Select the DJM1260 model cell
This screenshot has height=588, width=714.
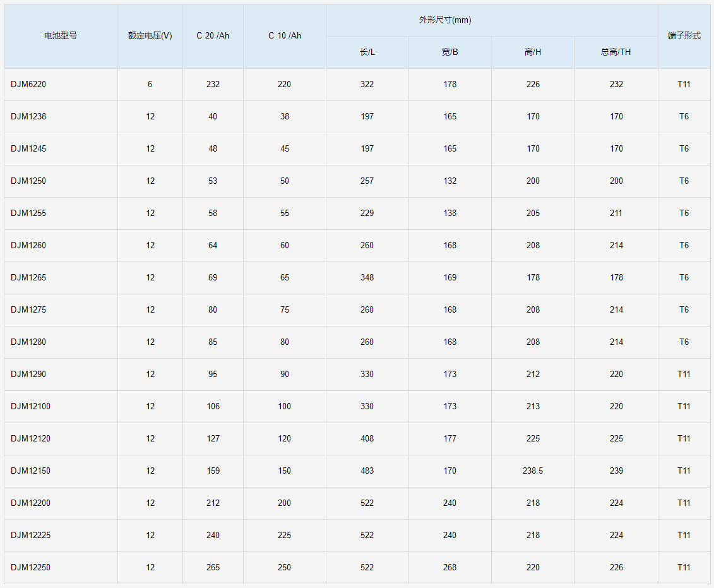61,246
